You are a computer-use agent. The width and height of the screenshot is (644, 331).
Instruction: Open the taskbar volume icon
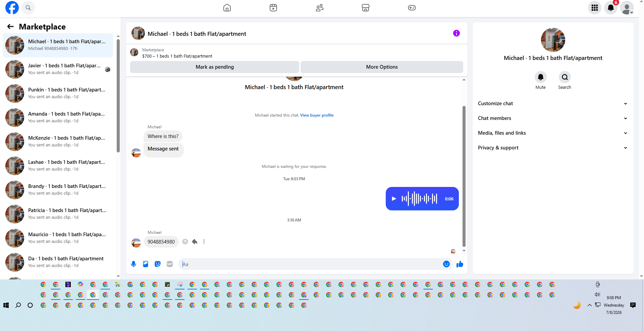coord(597,294)
